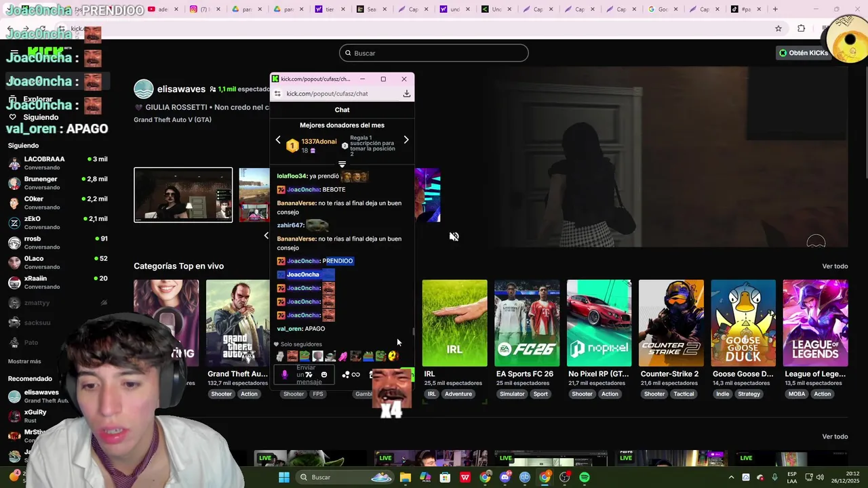Open the IRL category card
868x488 pixels.
(x=454, y=323)
